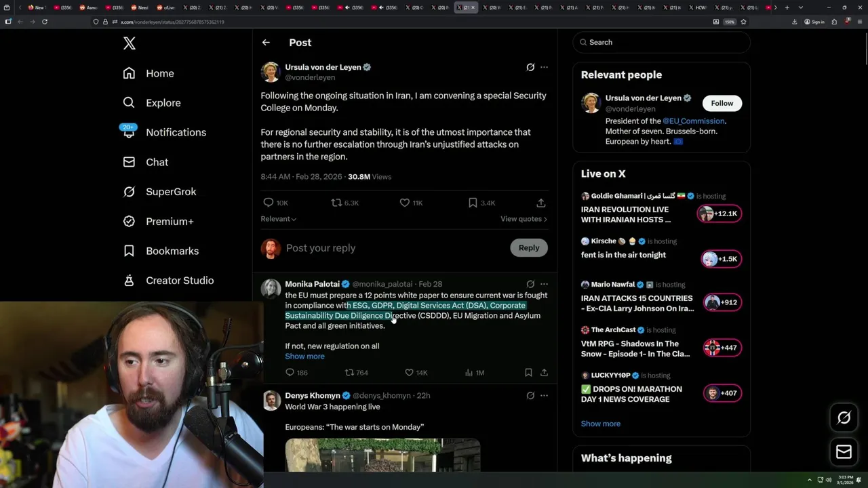Click reply count 10K on main post
Viewport: 868px width, 488px height.
point(275,203)
